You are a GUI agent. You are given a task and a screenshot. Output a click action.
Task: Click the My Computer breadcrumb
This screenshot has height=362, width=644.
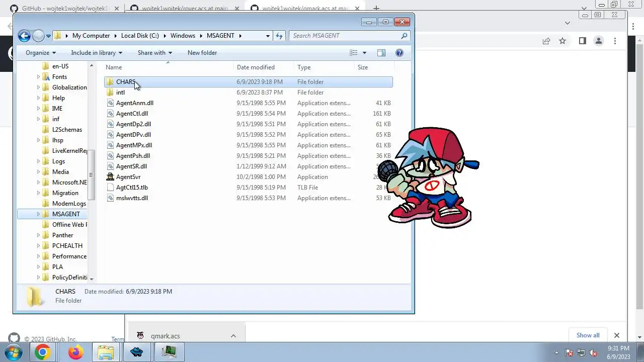(x=91, y=36)
